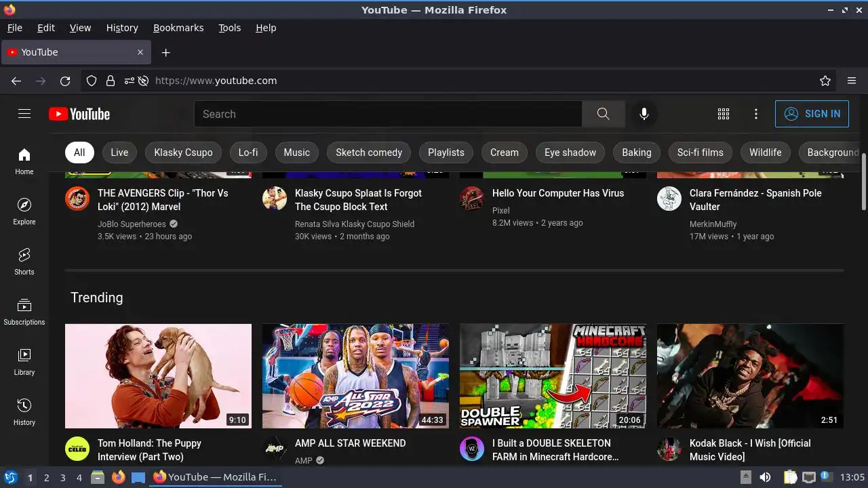Click the search magnifier button

click(603, 114)
